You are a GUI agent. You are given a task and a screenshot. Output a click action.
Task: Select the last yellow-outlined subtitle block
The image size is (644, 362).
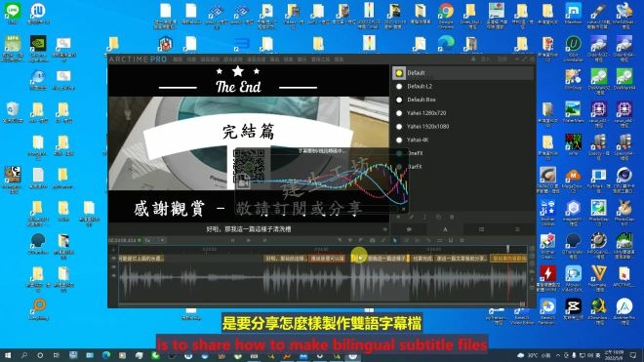tap(509, 259)
